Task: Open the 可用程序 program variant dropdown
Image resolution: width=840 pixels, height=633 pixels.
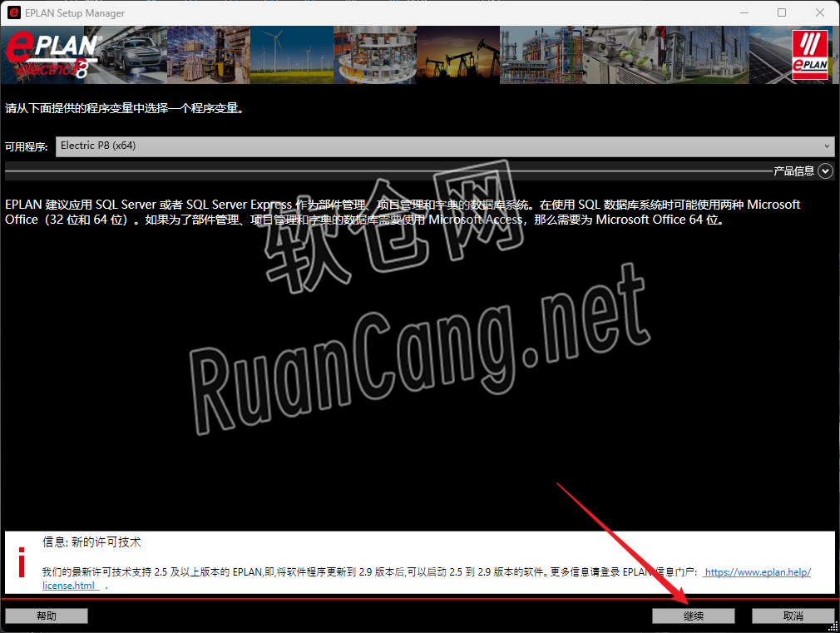Action: 416,146
